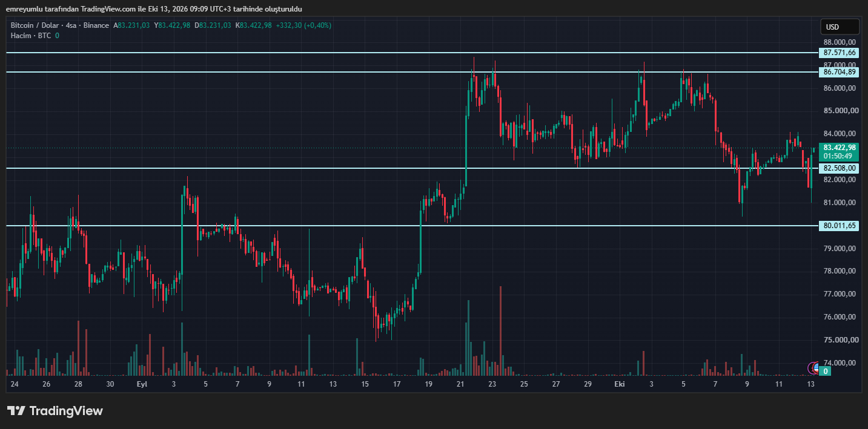Image resolution: width=868 pixels, height=429 pixels.
Task: Select the 80.011,65 horizontal line price label
Action: point(840,226)
